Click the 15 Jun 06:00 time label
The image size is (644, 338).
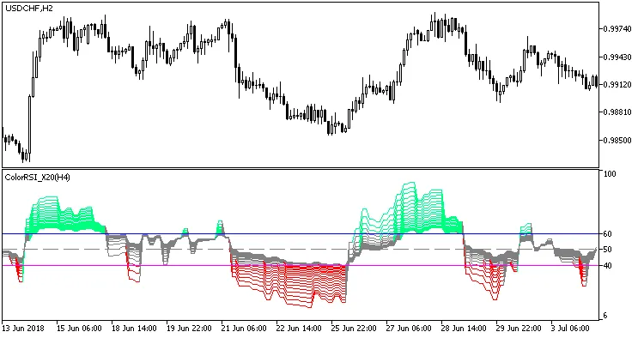[79, 329]
